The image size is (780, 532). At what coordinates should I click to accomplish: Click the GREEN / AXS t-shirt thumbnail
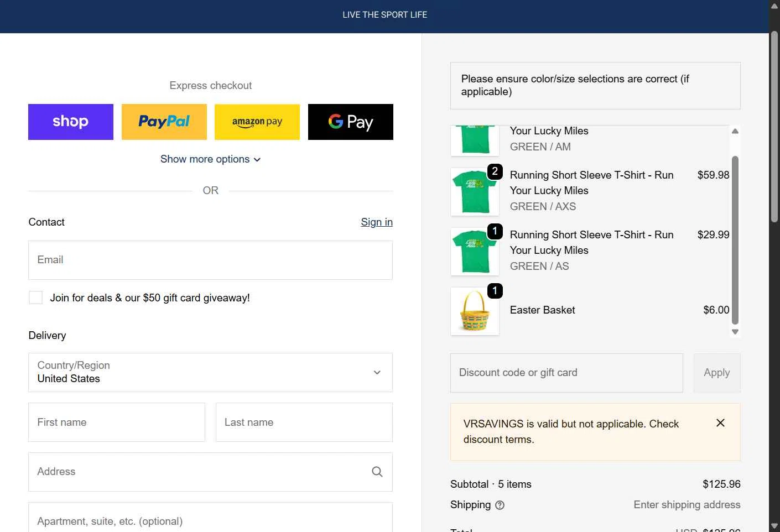475,192
